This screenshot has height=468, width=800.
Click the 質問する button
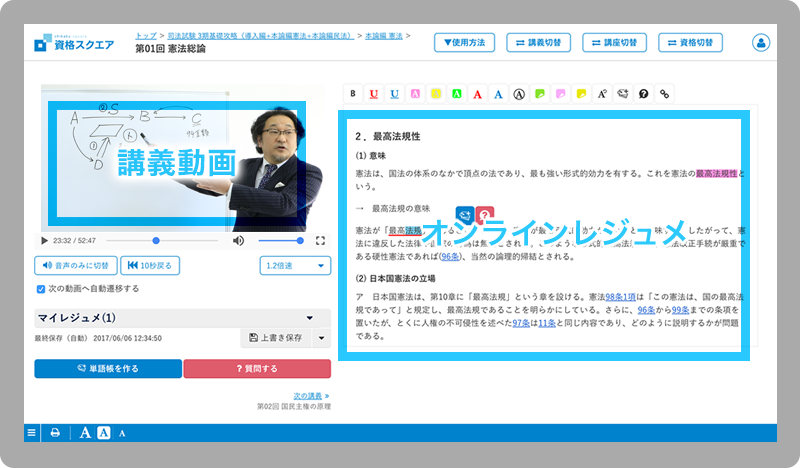click(256, 368)
